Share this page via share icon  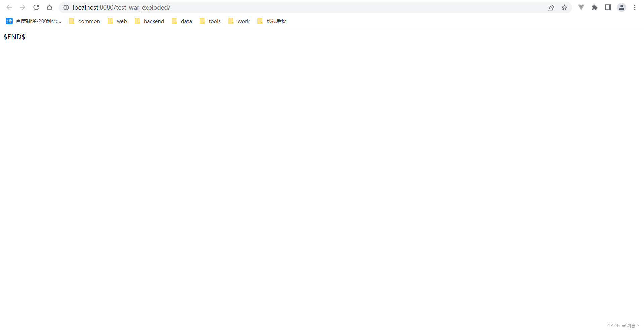click(x=551, y=7)
